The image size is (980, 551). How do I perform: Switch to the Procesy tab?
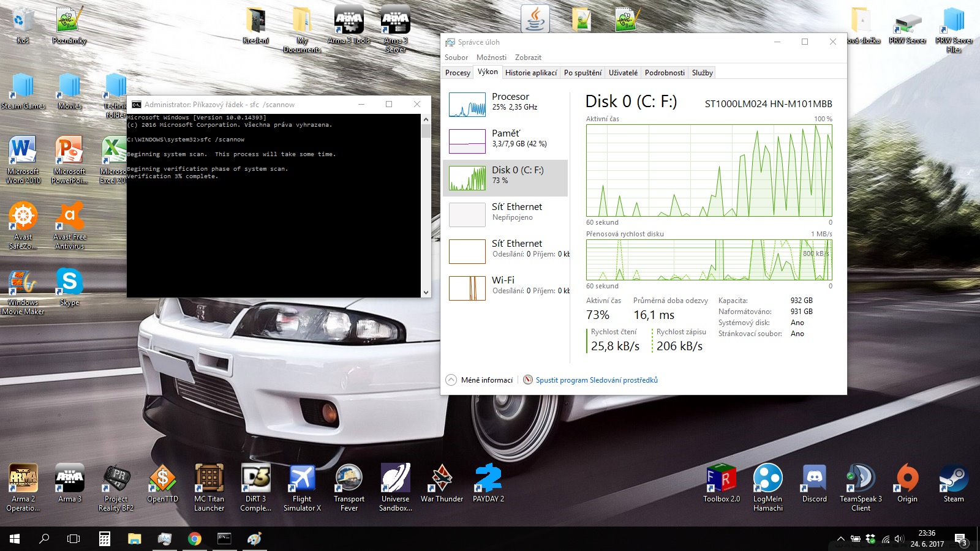tap(458, 73)
